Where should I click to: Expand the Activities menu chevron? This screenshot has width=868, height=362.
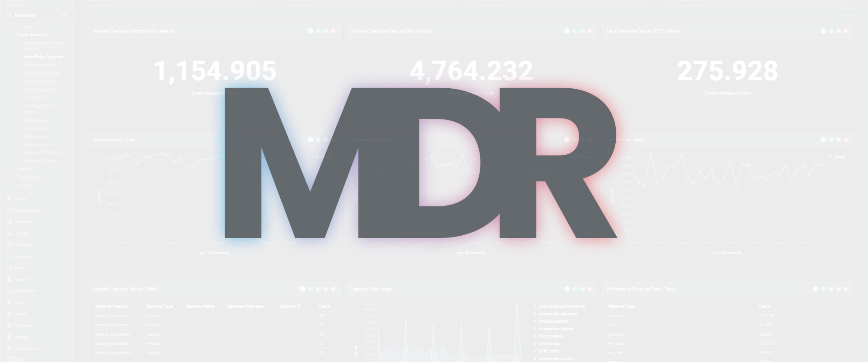click(x=64, y=245)
